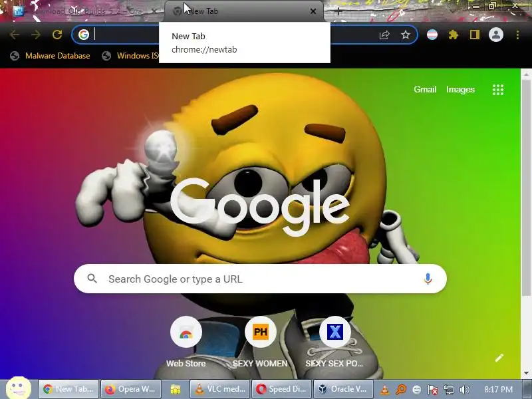Switch to VLC media player taskbar button
The image size is (532, 399).
tap(220, 389)
